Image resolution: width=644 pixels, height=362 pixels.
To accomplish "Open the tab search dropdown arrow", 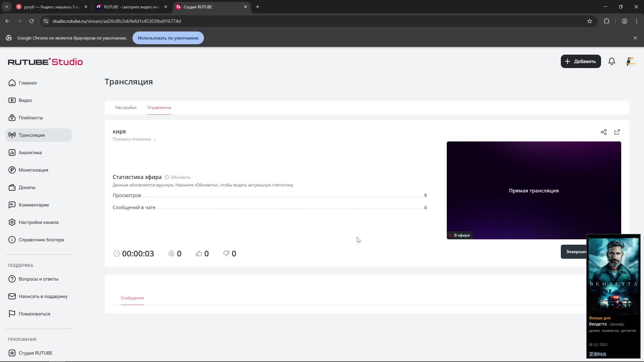I will pos(6,7).
